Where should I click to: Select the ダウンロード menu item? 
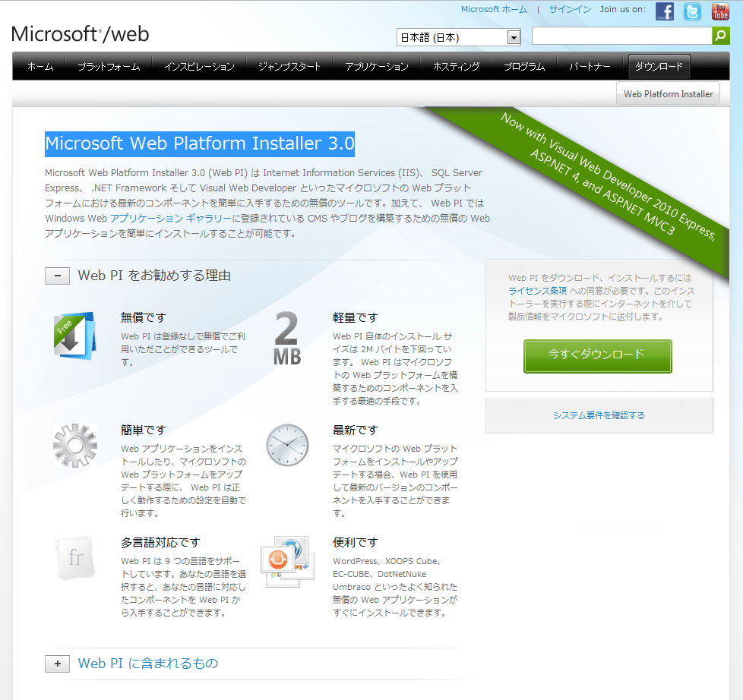point(659,67)
